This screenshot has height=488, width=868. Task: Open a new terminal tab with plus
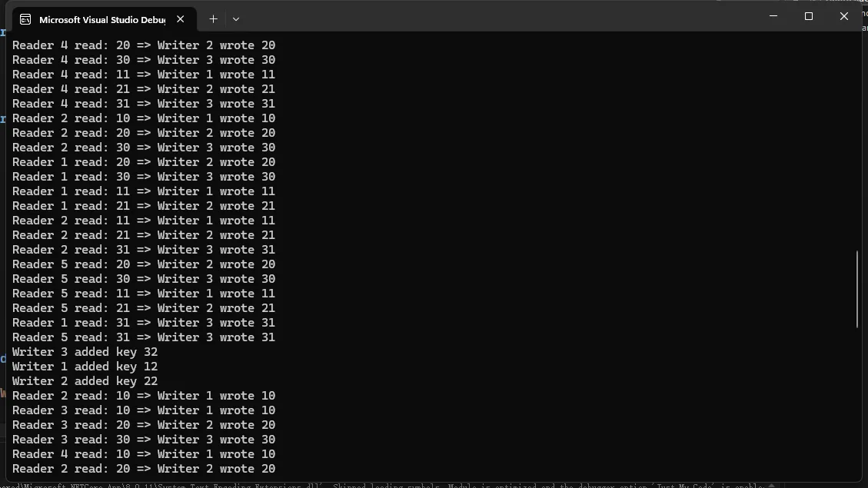point(213,19)
